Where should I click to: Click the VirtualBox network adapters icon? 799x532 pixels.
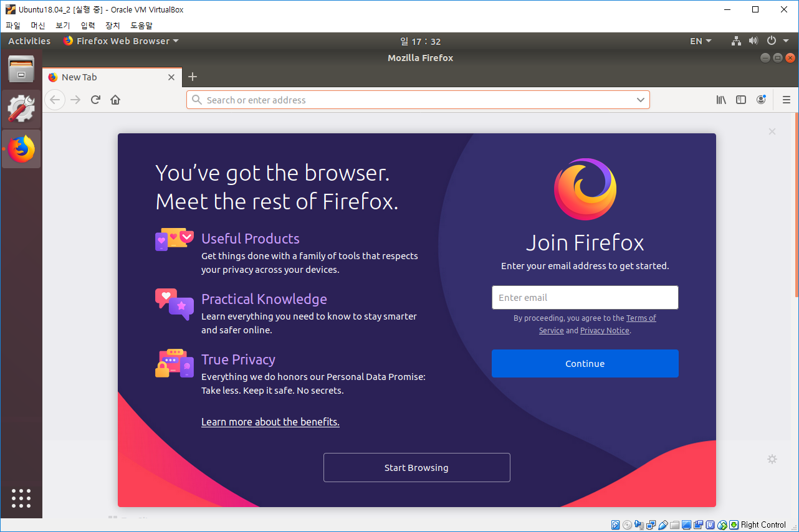[651, 525]
